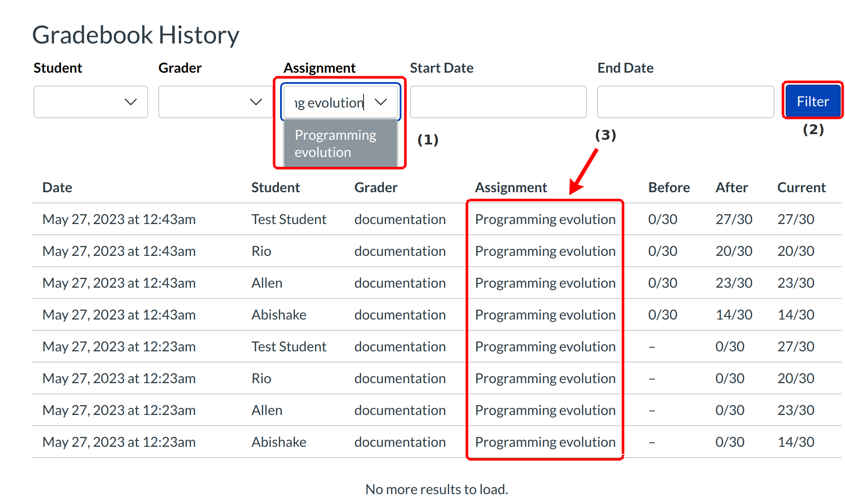Click the Current column header
Image resolution: width=845 pixels, height=504 pixels.
pyautogui.click(x=801, y=187)
